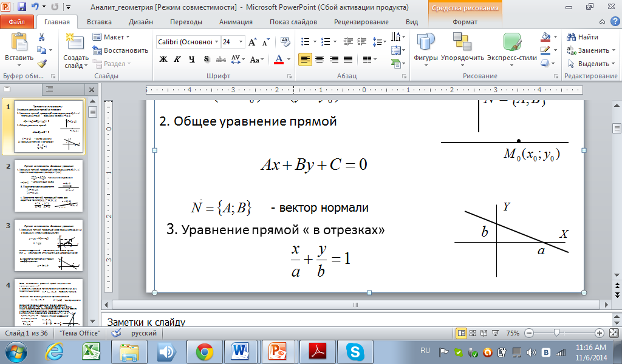Switch to Slide Sorter view icon
Image resolution: width=622 pixels, height=364 pixels.
(473, 333)
